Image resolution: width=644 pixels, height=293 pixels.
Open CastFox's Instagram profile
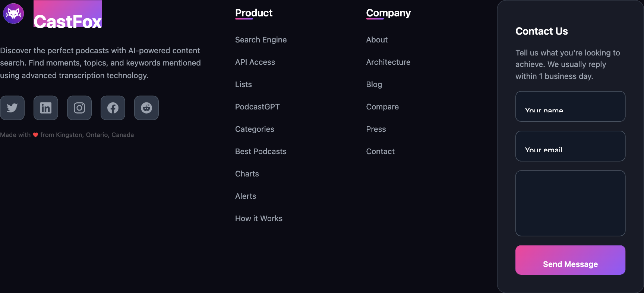click(79, 108)
